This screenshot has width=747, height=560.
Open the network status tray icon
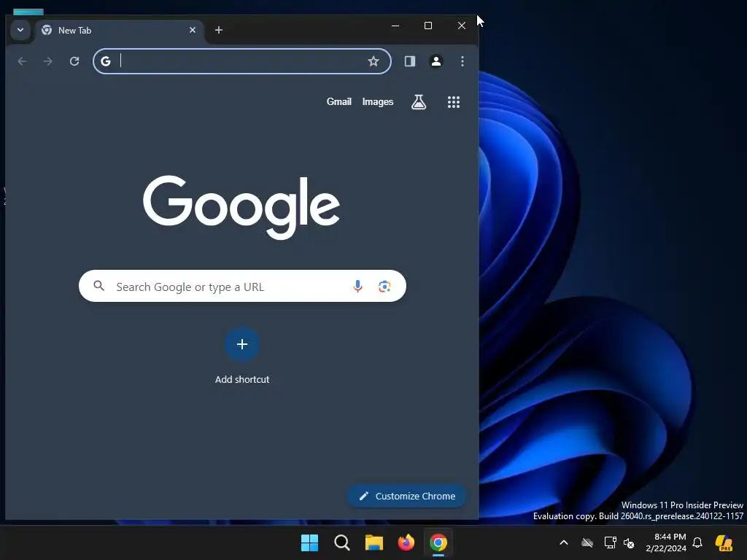pos(611,542)
